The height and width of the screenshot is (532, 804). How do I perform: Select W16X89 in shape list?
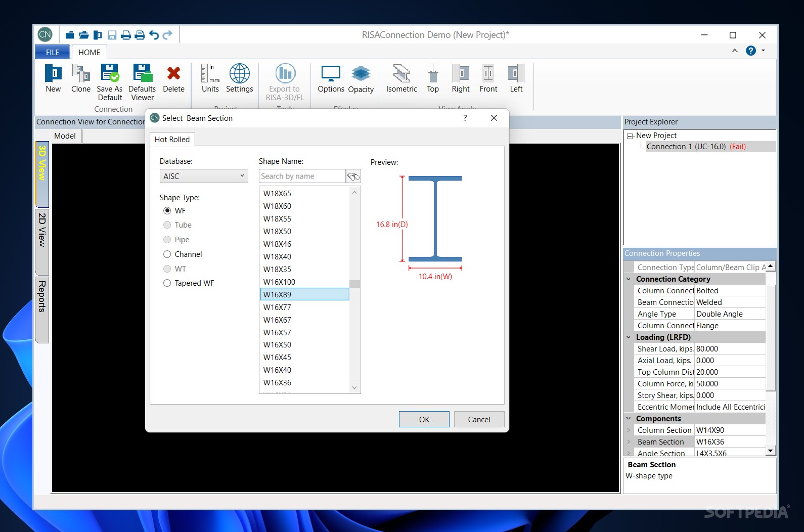point(304,294)
